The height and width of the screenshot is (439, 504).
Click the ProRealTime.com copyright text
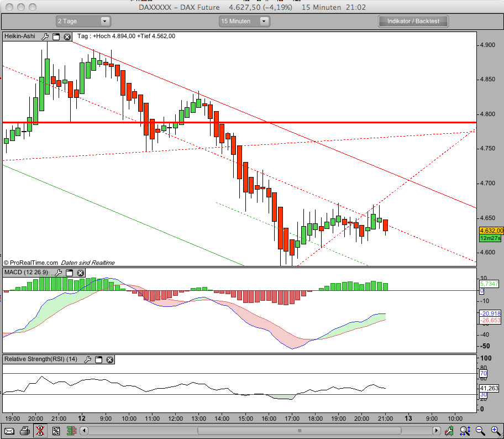[x=31, y=263]
